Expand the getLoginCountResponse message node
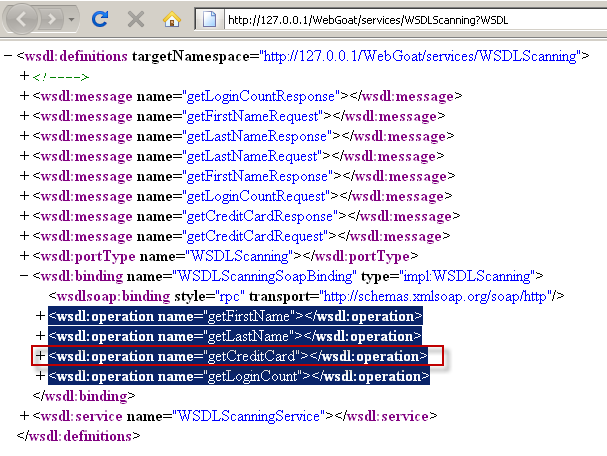The height and width of the screenshot is (456, 607). 24,97
